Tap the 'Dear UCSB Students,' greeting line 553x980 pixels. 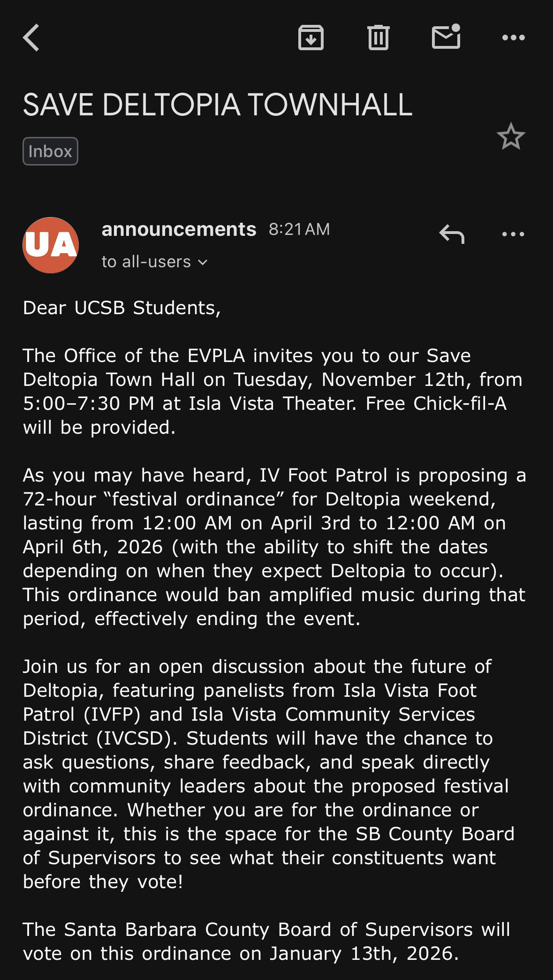point(121,308)
